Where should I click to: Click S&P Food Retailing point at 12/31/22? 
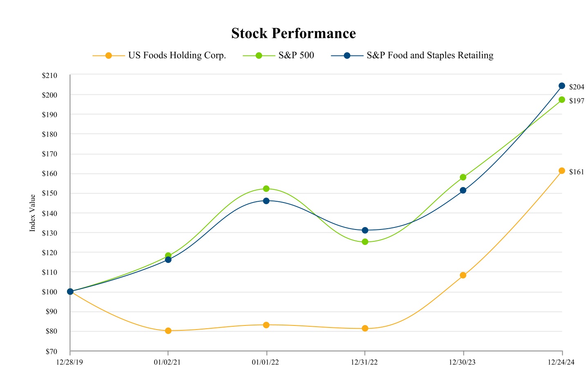coord(365,230)
